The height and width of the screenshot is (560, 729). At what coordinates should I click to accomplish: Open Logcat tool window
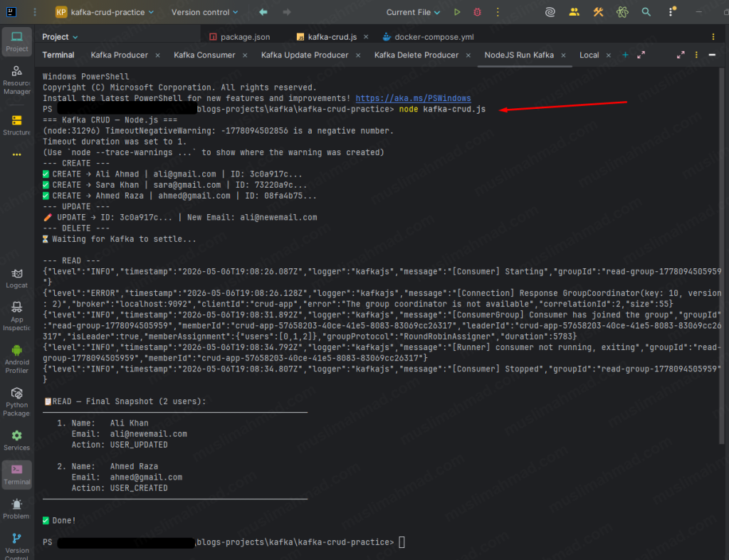point(17,278)
